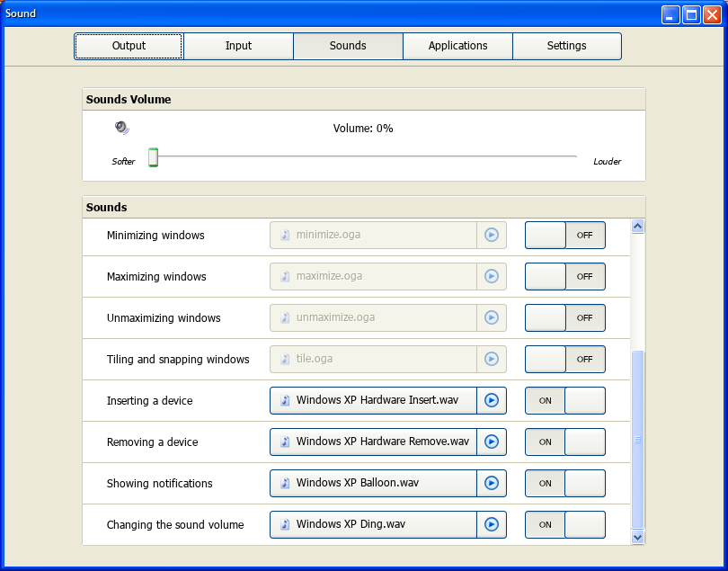Open the Windows XP Balloon.wav file selector
Image resolution: width=728 pixels, height=571 pixels.
(373, 483)
